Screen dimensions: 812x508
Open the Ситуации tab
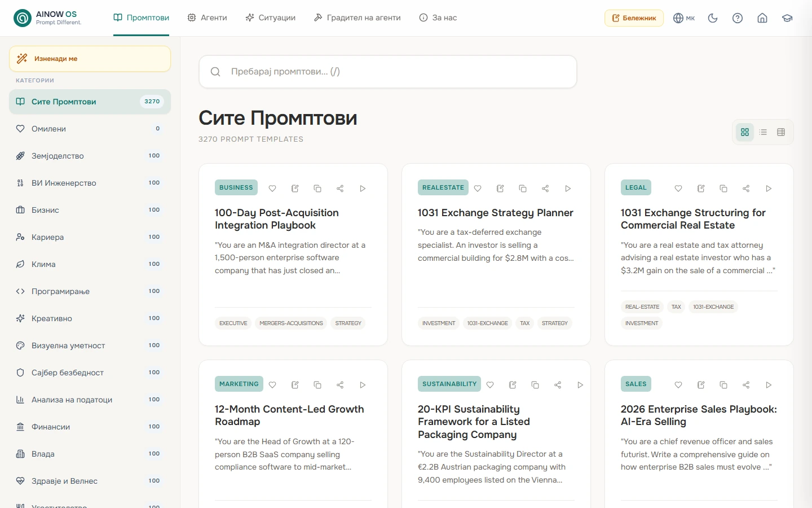(x=270, y=18)
